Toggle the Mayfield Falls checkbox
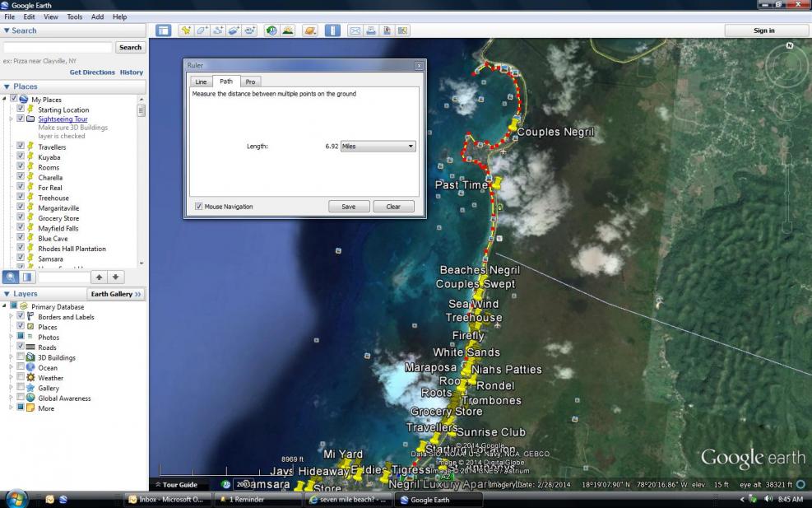 point(21,227)
